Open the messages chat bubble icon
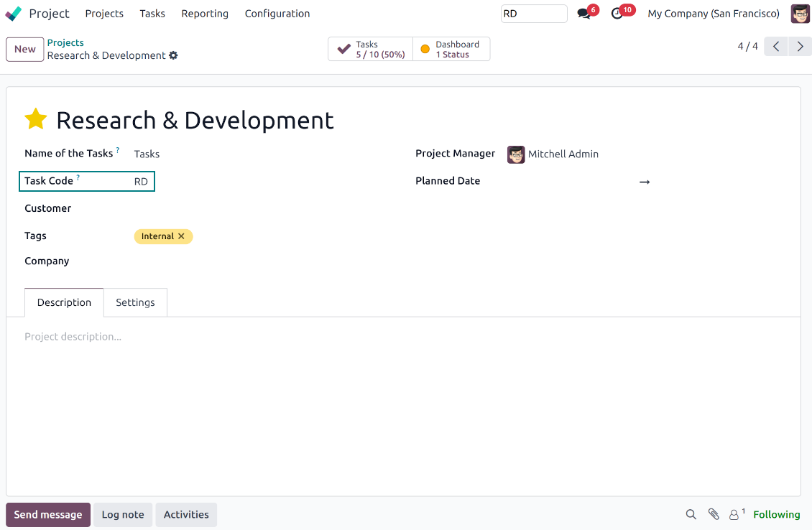The height and width of the screenshot is (530, 812). click(x=584, y=14)
